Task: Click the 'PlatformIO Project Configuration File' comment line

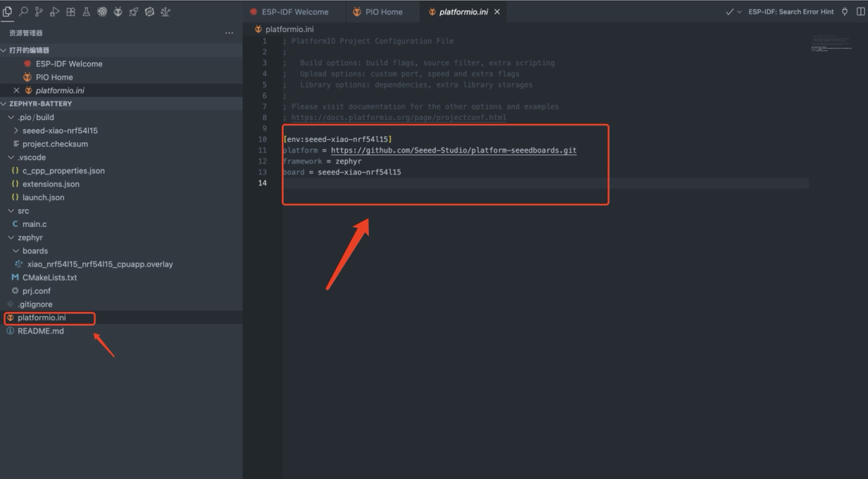Action: pyautogui.click(x=368, y=41)
